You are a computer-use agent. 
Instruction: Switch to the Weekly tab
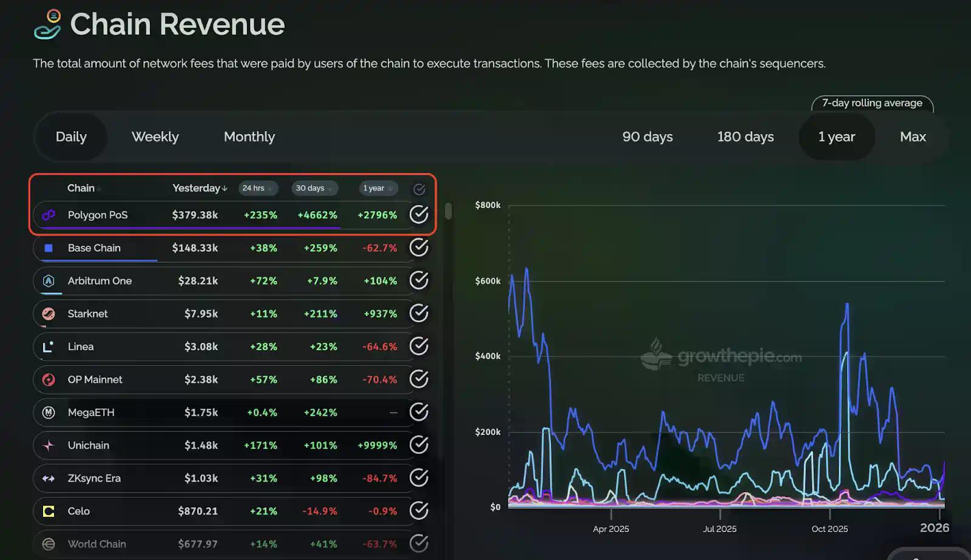point(155,137)
